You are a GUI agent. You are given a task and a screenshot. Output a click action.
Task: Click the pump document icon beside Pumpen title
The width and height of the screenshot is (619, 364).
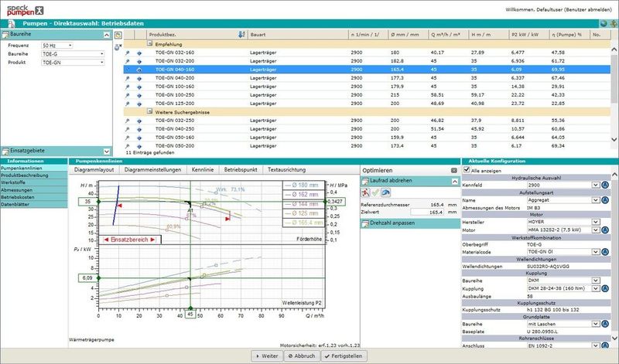[12, 24]
